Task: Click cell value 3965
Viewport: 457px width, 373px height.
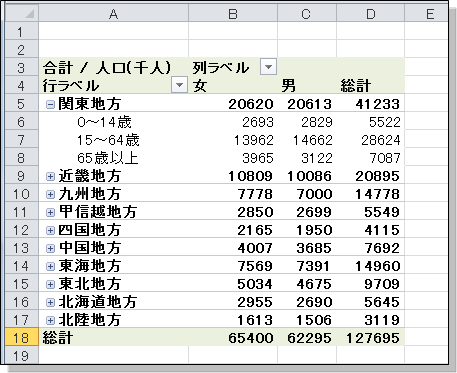Action: tap(258, 158)
